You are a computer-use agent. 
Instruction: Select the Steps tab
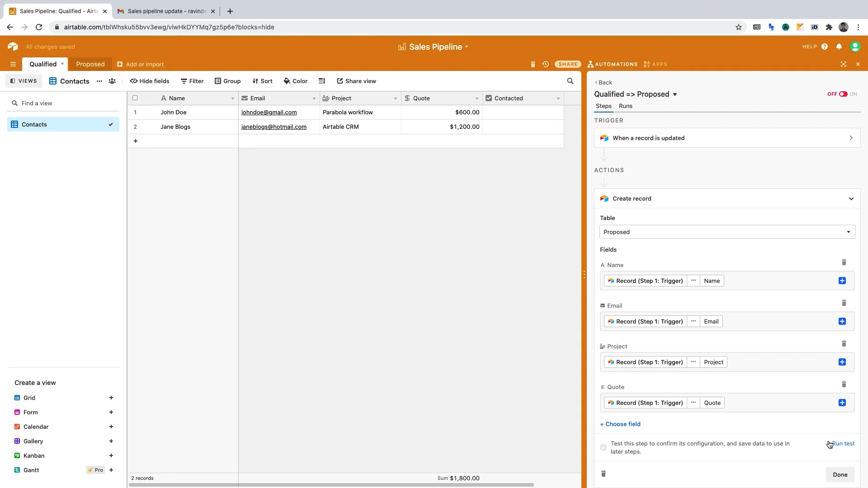point(604,106)
